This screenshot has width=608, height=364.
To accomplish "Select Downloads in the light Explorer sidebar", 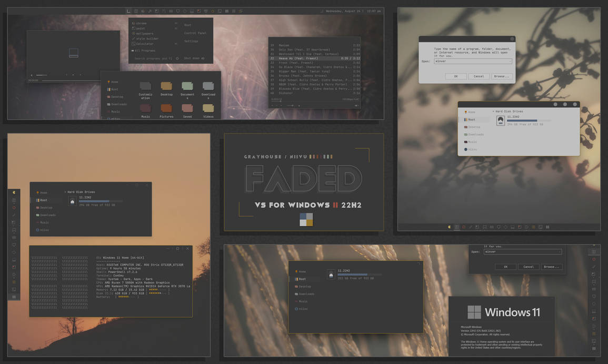I will [x=474, y=135].
